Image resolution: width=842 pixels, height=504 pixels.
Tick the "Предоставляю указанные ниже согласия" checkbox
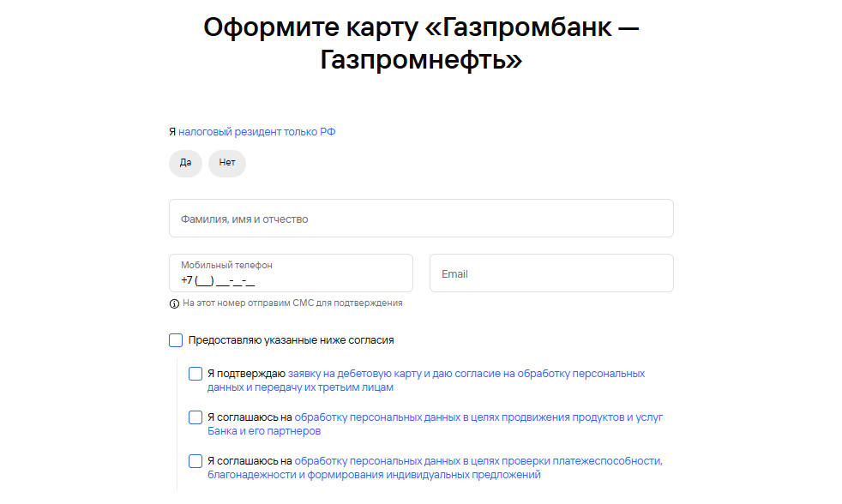(176, 340)
